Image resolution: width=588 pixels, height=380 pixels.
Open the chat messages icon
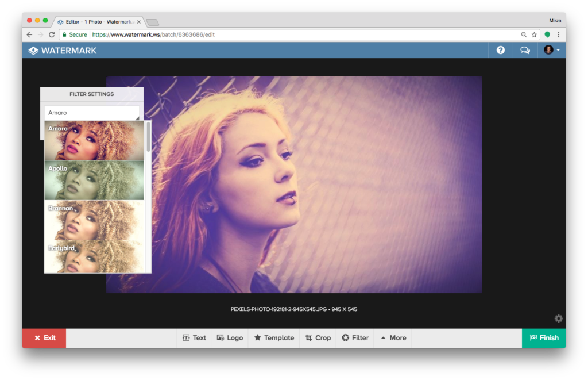tap(525, 50)
